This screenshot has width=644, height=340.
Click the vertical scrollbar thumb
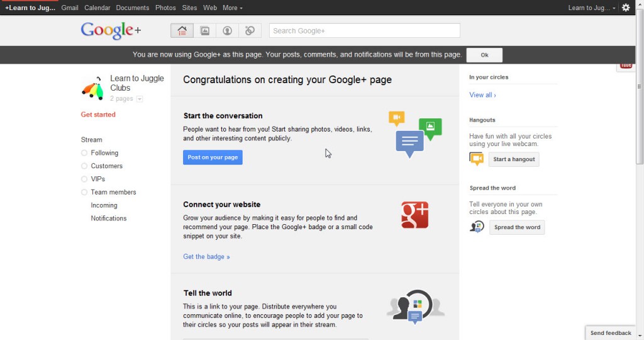pyautogui.click(x=640, y=86)
